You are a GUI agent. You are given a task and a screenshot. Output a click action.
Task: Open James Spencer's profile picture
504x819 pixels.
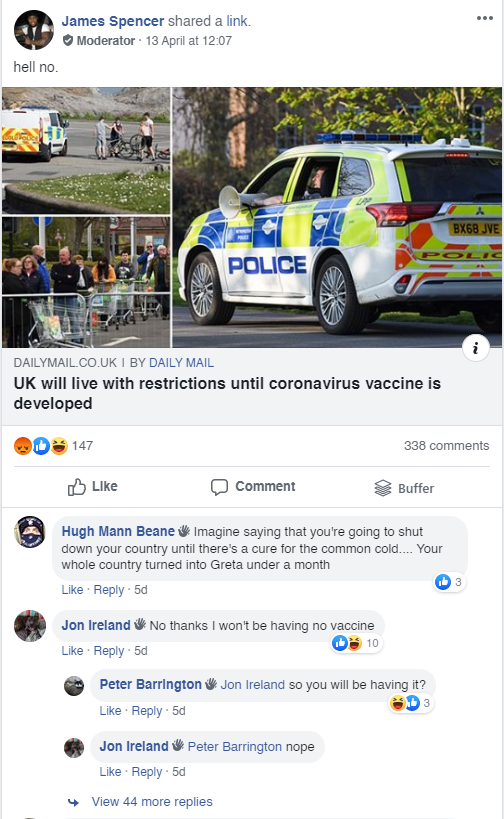pyautogui.click(x=33, y=30)
